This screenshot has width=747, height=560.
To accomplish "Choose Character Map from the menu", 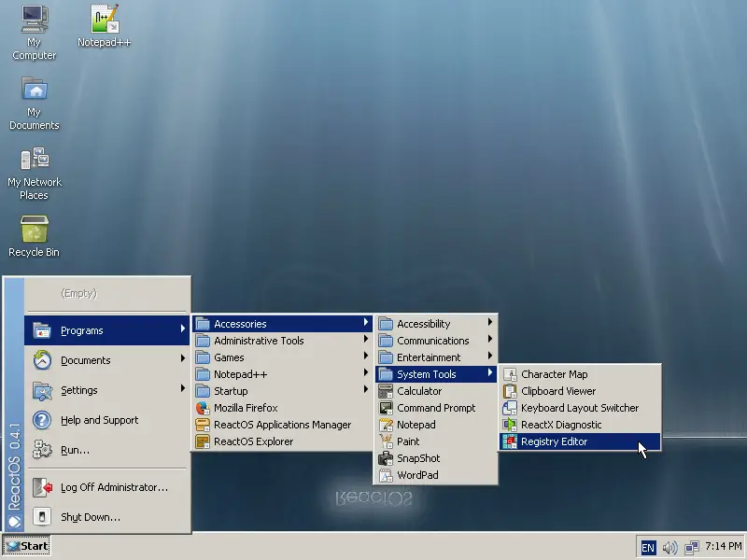I will point(580,374).
